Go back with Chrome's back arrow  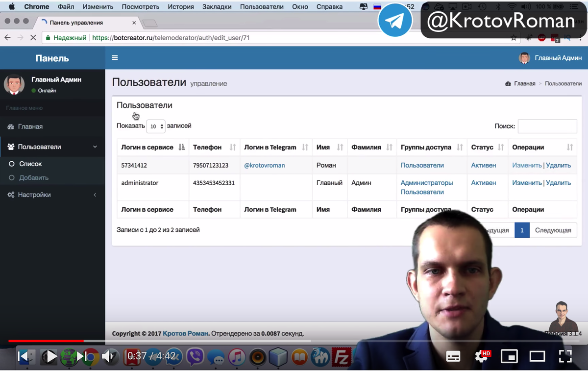7,38
